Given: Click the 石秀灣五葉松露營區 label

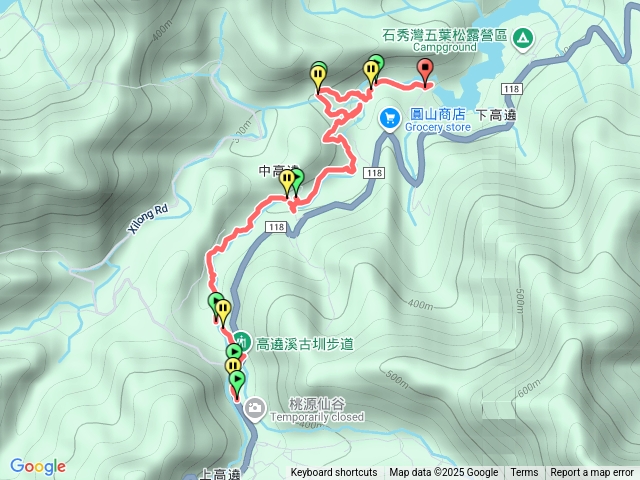Looking at the screenshot, I should 444,35.
